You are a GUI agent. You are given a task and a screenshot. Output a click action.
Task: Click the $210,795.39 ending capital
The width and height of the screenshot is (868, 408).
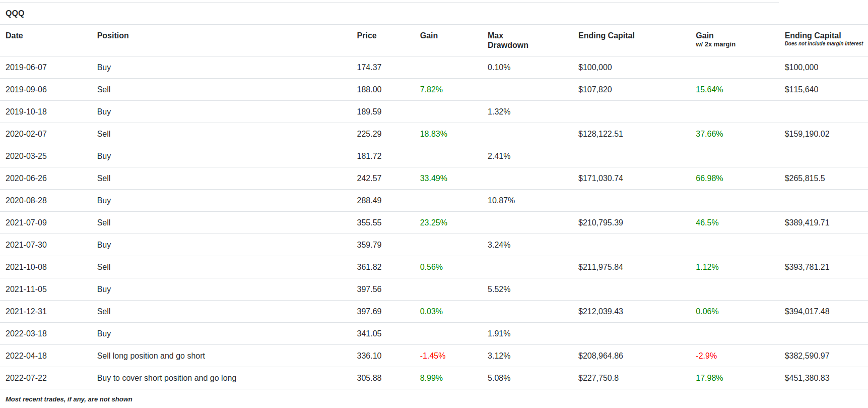pos(600,223)
